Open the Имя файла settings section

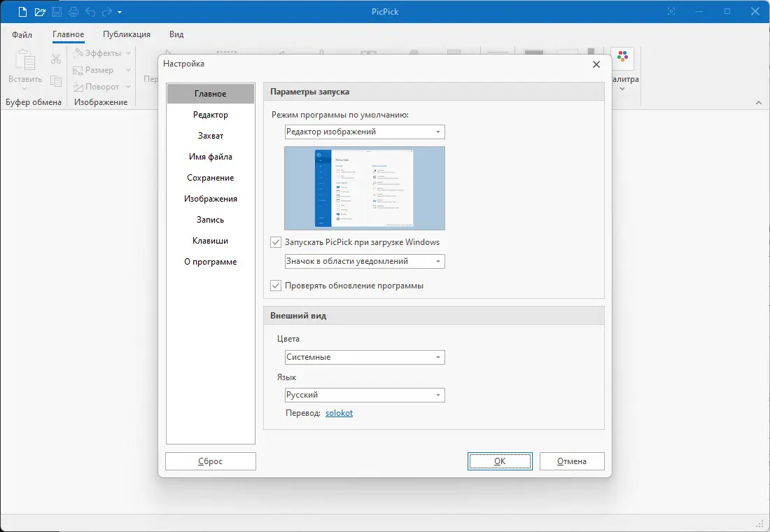(x=210, y=157)
